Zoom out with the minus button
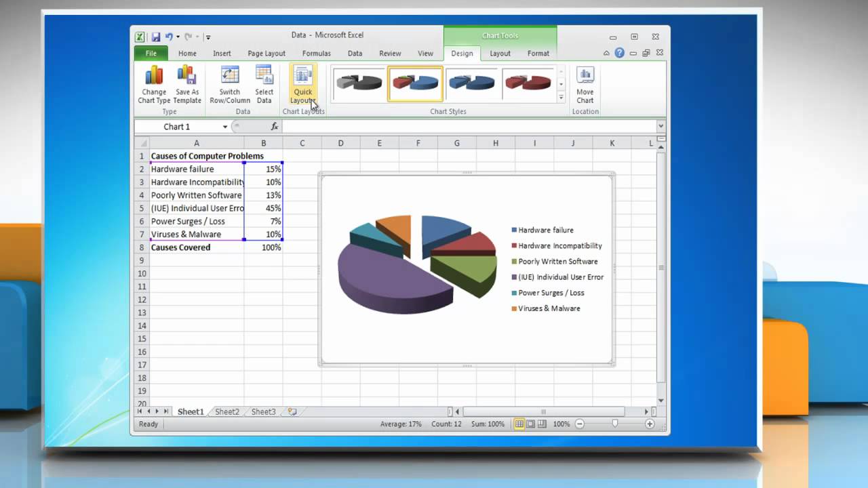868x488 pixels. pyautogui.click(x=580, y=424)
